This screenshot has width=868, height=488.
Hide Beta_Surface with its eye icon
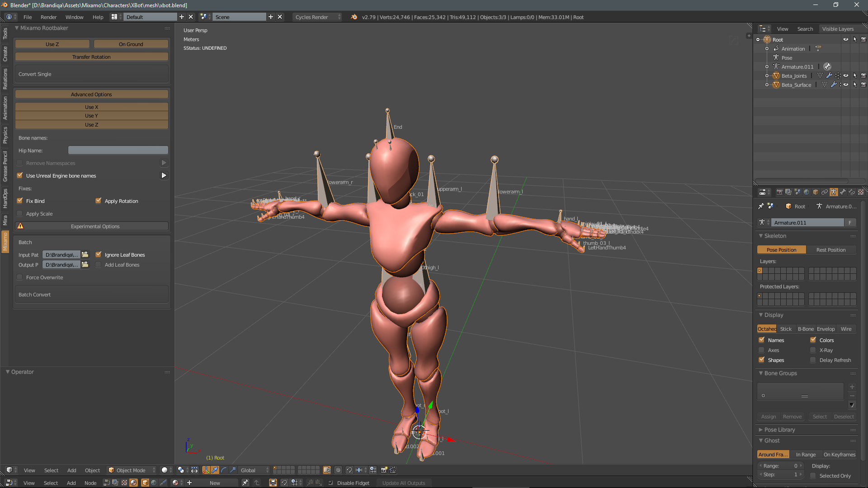tap(846, 85)
